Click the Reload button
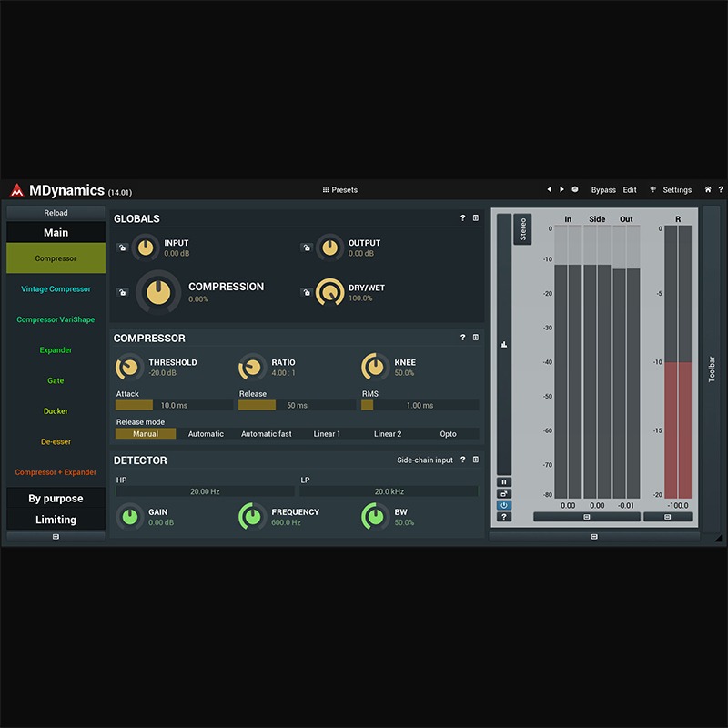 point(56,213)
